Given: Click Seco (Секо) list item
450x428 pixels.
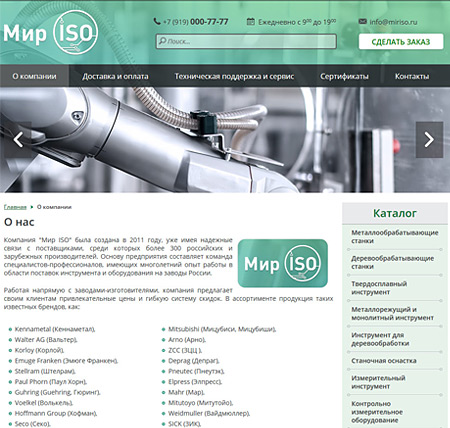Looking at the screenshot, I should [32, 424].
